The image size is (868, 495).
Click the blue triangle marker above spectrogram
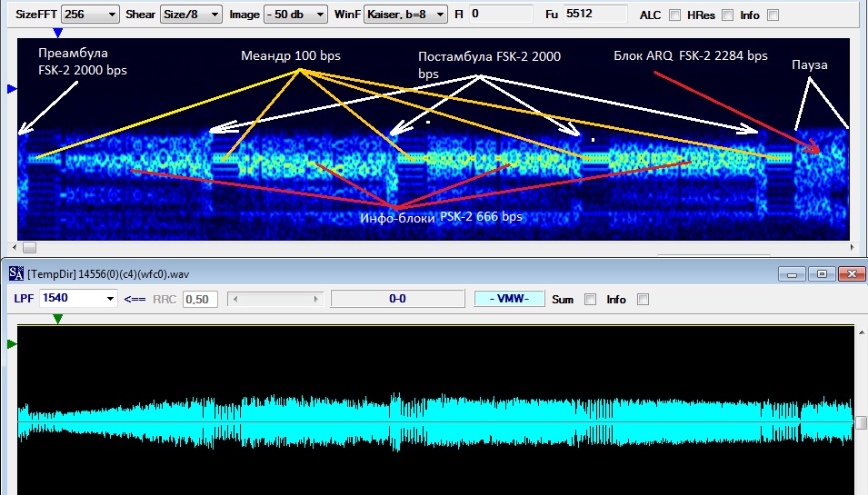57,34
